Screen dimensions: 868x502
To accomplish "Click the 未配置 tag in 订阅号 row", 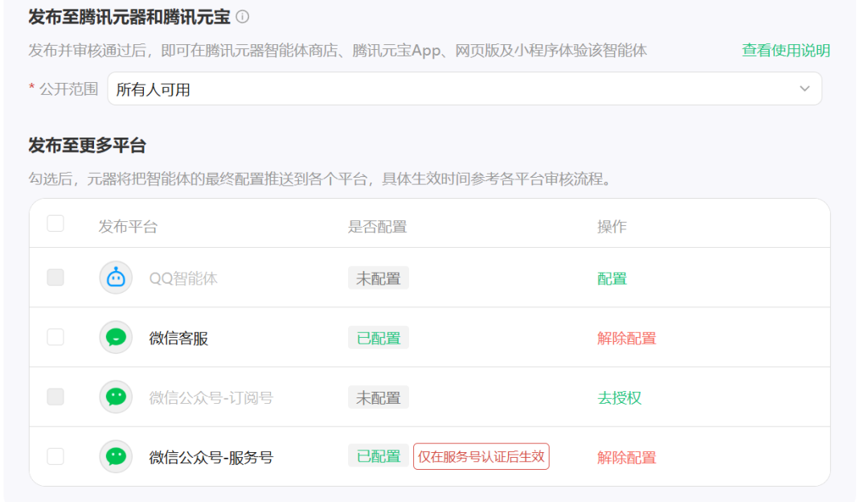I will tap(379, 397).
